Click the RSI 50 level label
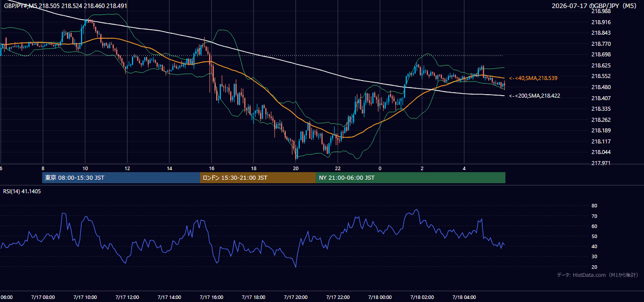Image resolution: width=644 pixels, height=302 pixels. pyautogui.click(x=594, y=236)
